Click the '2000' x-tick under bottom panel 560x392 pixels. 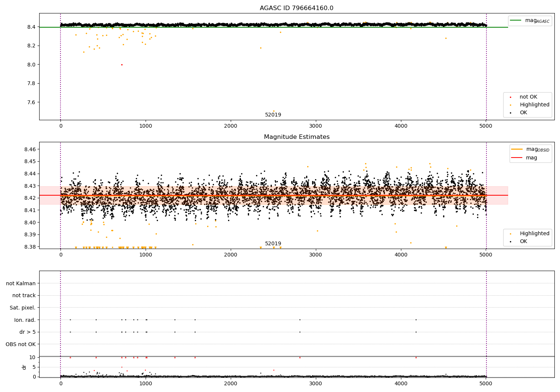[x=231, y=384]
